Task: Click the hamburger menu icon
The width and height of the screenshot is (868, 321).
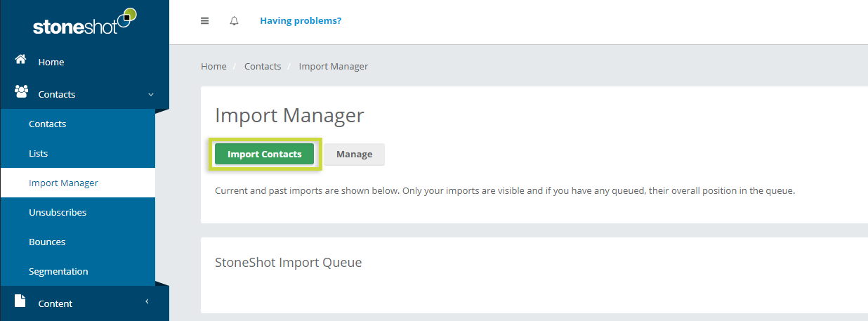Action: (x=205, y=21)
